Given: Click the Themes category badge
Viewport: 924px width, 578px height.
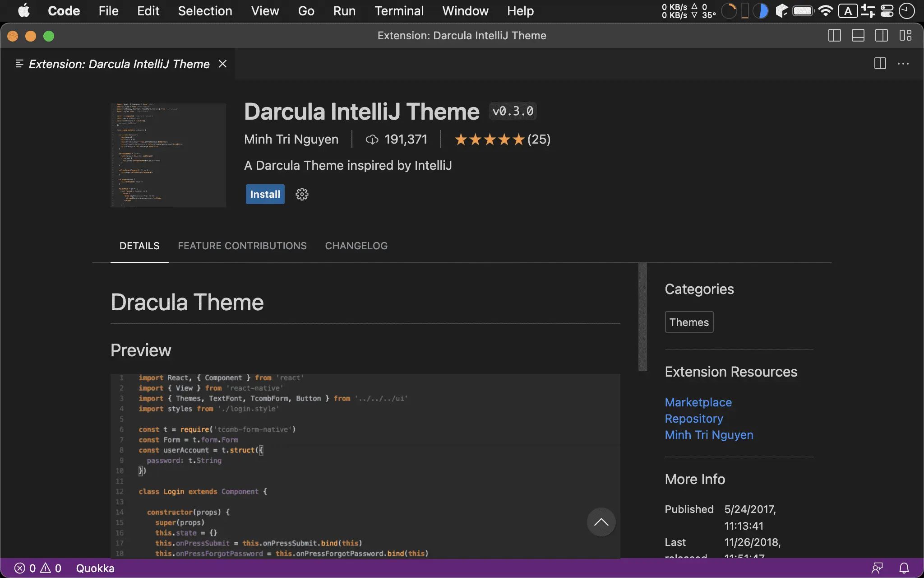Looking at the screenshot, I should coord(689,322).
